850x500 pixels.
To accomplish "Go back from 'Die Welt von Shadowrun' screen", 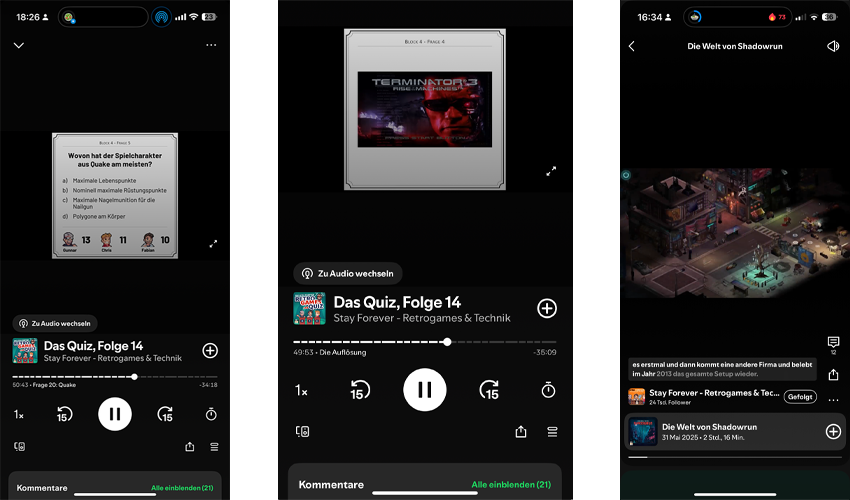I will 632,46.
